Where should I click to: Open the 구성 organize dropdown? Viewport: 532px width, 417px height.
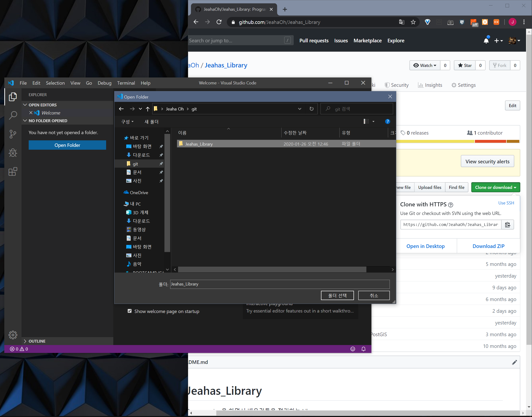[x=127, y=121]
